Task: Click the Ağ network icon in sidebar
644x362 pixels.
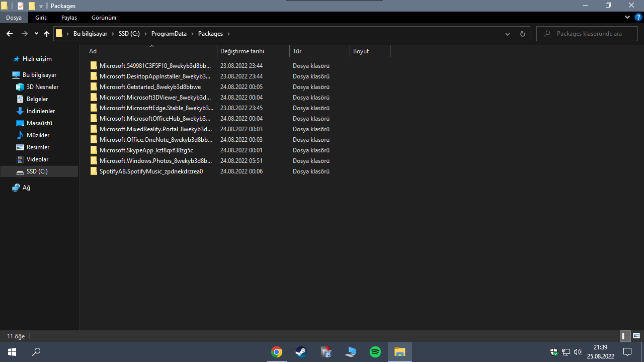Action: (x=16, y=188)
